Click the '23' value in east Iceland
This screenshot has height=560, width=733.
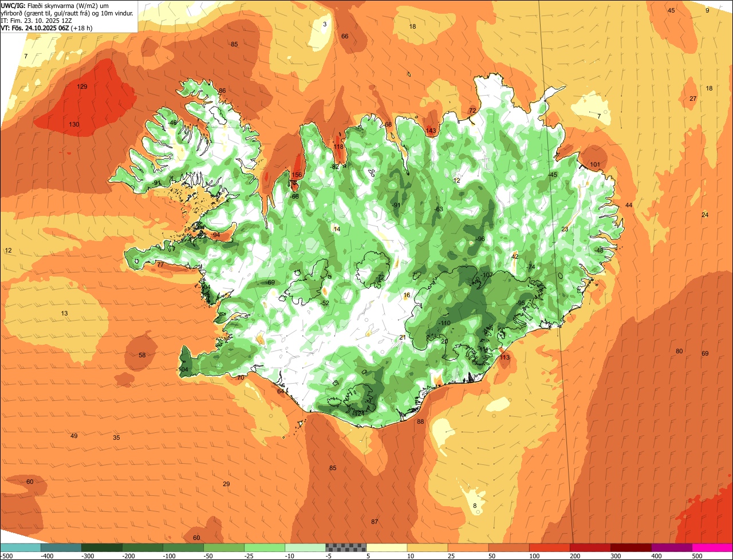click(x=565, y=230)
